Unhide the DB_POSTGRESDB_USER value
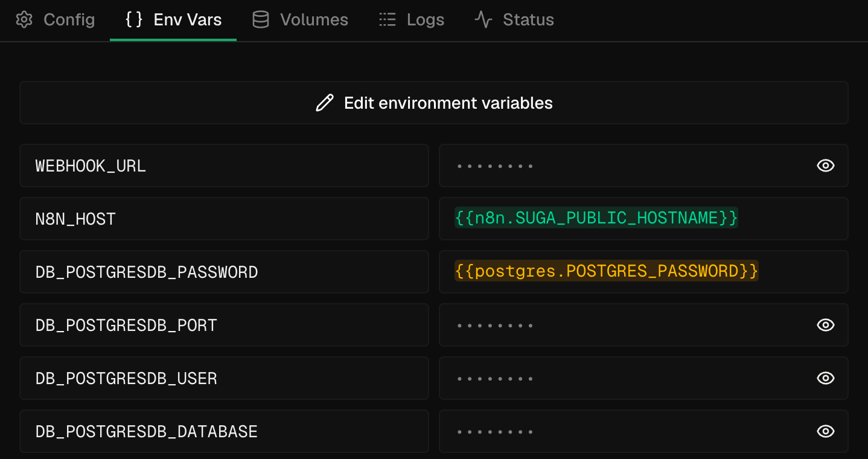This screenshot has height=459, width=868. 825,378
